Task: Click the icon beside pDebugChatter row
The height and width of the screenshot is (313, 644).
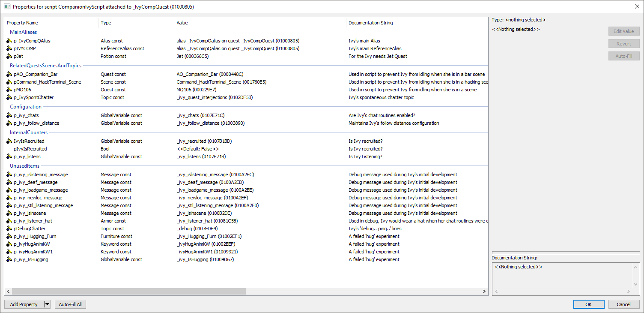Action: [x=9, y=229]
